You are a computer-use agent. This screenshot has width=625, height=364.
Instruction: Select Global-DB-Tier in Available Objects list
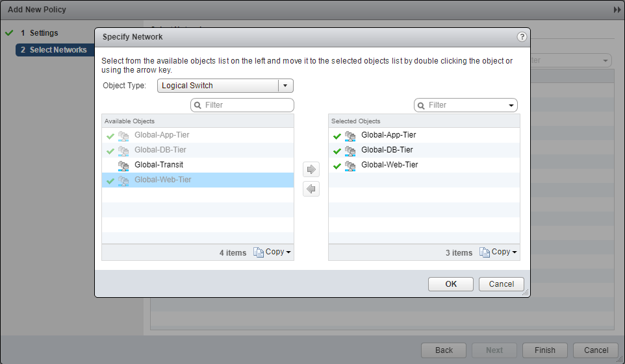pyautogui.click(x=160, y=150)
